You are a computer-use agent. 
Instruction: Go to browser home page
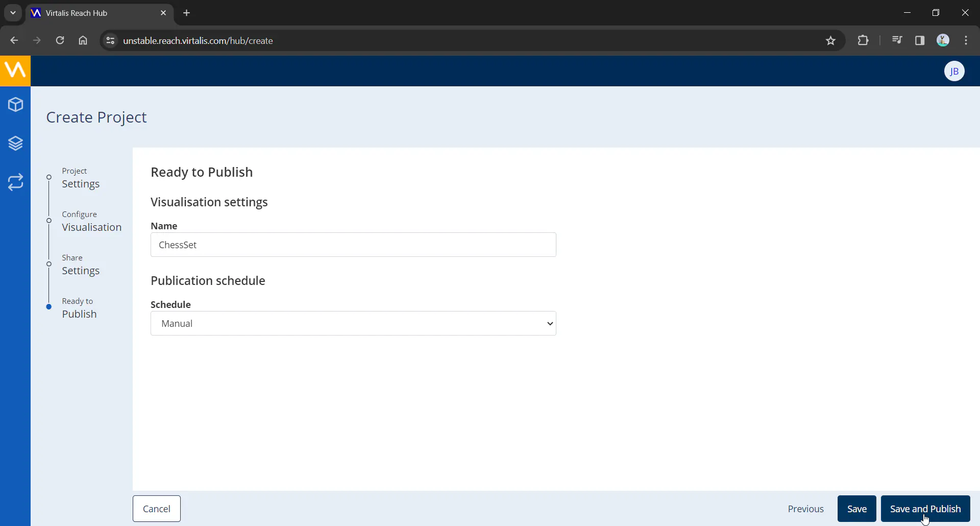tap(83, 40)
